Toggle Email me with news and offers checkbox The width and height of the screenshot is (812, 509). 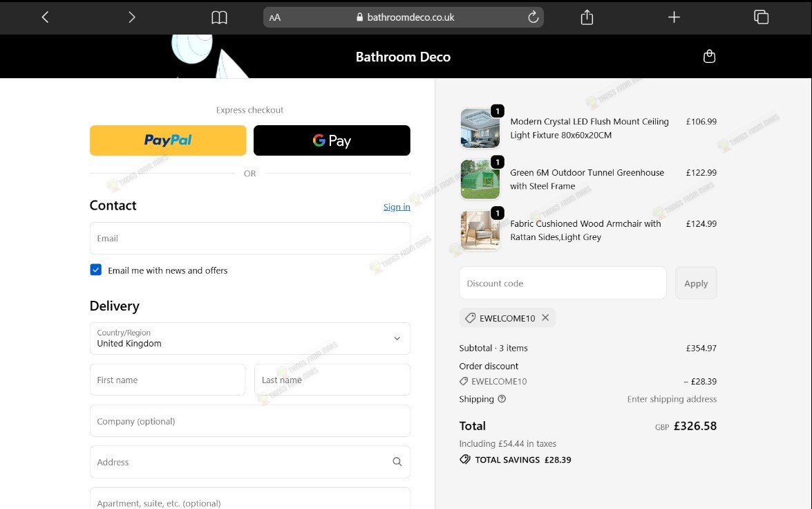96,270
